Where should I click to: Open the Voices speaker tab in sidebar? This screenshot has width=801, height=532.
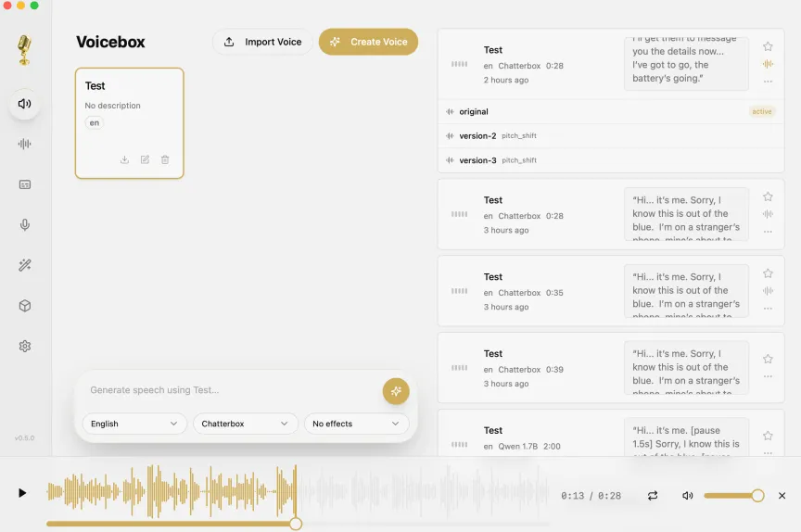[x=24, y=104]
